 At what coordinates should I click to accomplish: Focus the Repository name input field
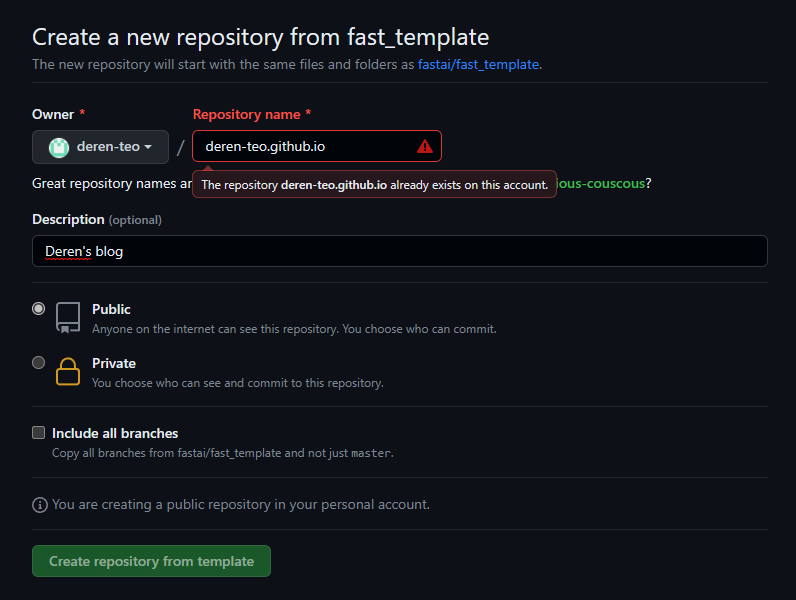click(317, 146)
